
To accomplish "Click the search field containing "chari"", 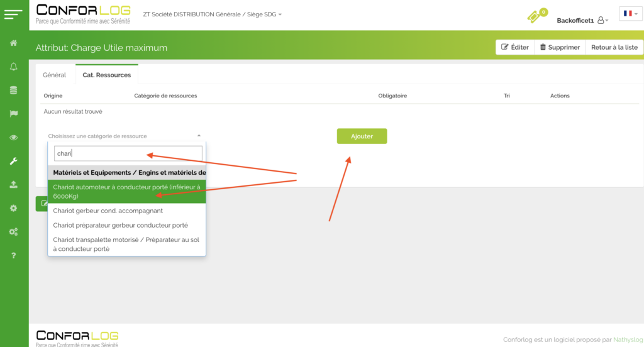I will (x=128, y=153).
